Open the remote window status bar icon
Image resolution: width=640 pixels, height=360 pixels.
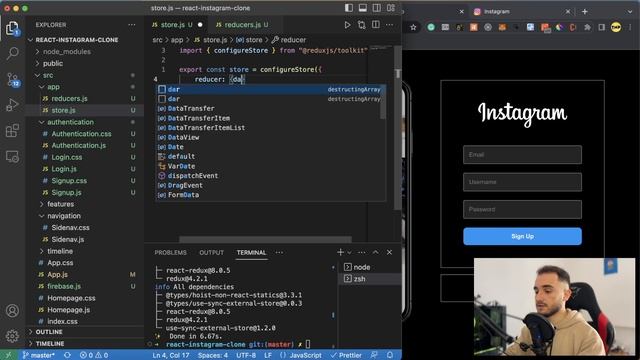(9, 355)
